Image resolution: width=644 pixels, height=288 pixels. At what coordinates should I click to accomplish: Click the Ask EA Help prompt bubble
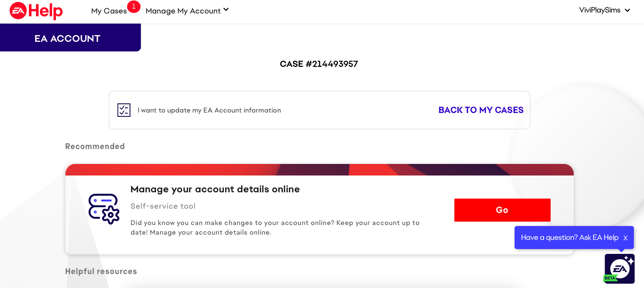click(x=569, y=238)
